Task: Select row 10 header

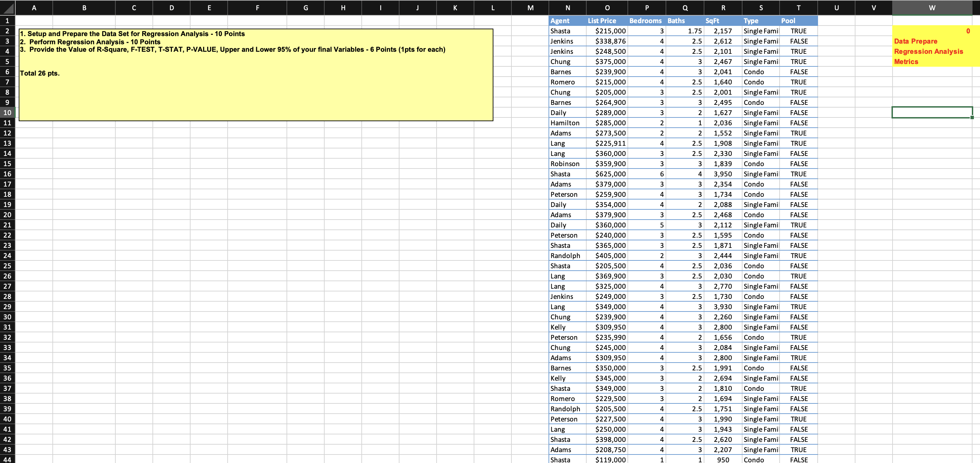Action: pos(7,113)
